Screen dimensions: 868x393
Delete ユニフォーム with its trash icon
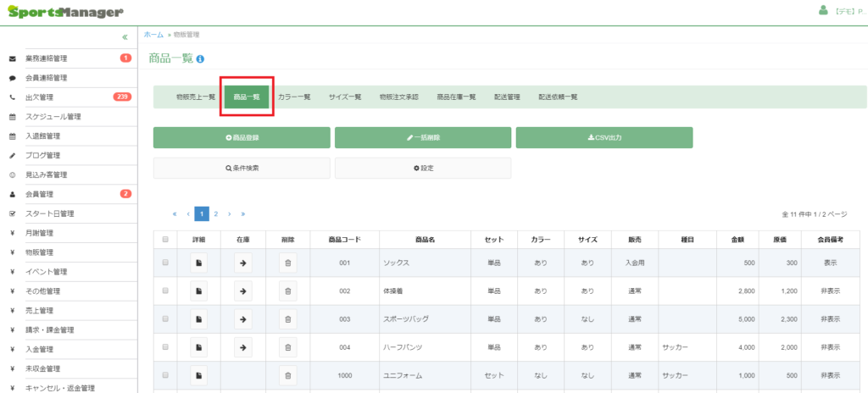288,375
